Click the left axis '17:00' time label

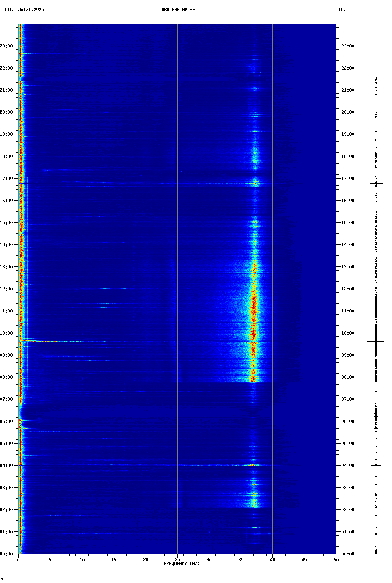[x=6, y=179]
